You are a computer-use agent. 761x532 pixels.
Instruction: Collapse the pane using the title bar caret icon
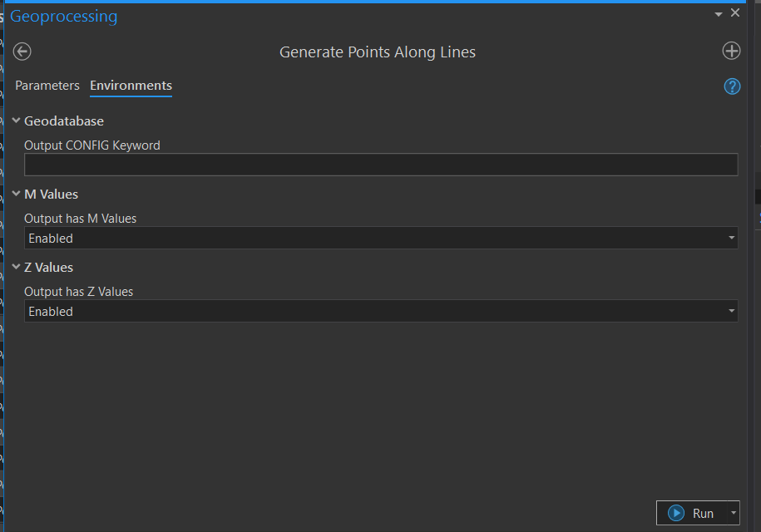[x=717, y=13]
